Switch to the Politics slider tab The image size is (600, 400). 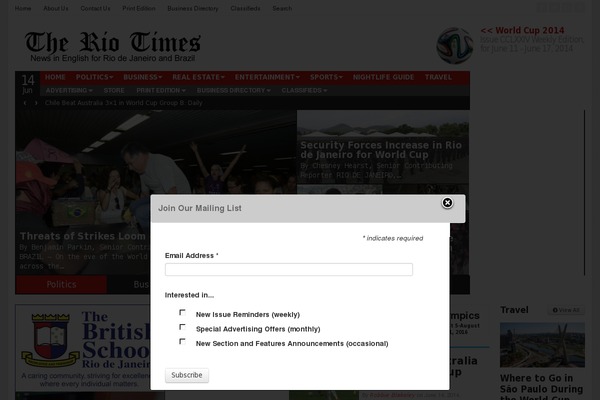pos(61,284)
